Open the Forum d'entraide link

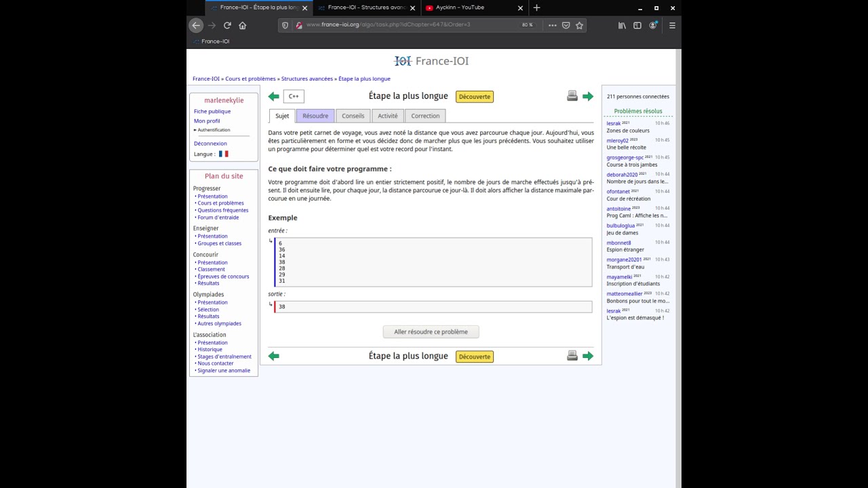tap(218, 218)
